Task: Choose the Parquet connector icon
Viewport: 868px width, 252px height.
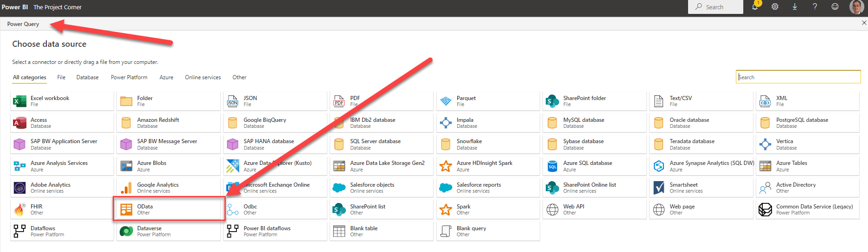Action: coord(446,101)
